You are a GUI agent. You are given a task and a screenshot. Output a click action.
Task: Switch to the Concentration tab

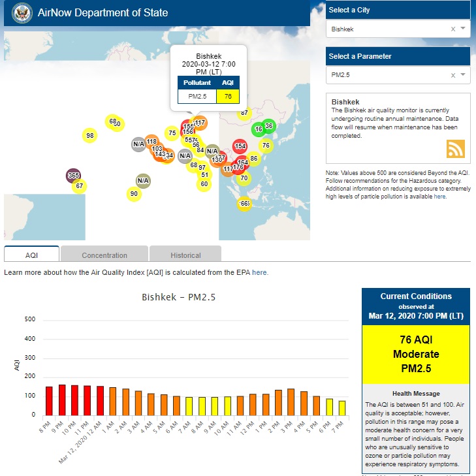point(104,255)
